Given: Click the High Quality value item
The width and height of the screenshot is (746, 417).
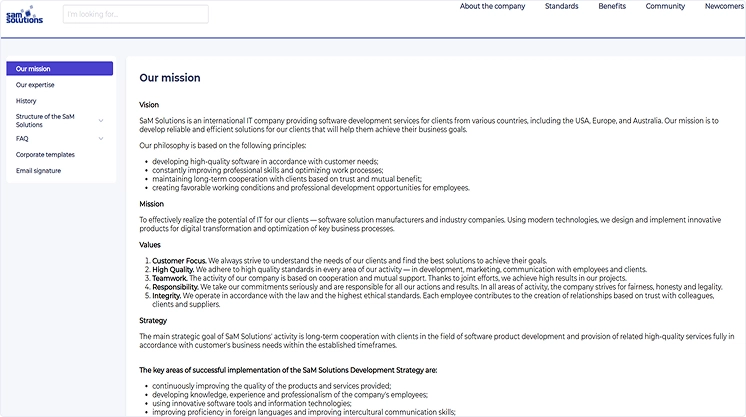Looking at the screenshot, I should tap(400, 269).
